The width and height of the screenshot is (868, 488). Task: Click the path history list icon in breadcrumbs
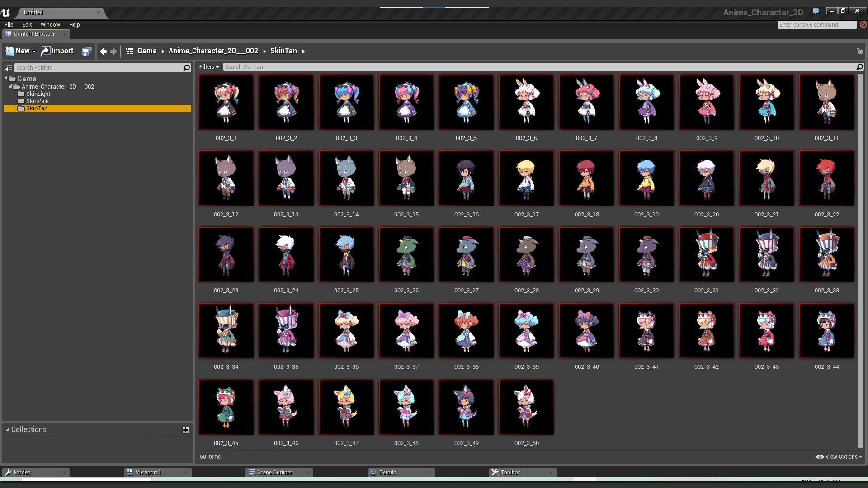(x=129, y=51)
